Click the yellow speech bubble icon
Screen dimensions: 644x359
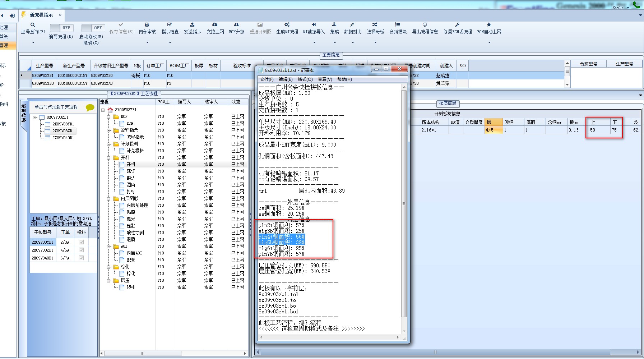coord(90,107)
